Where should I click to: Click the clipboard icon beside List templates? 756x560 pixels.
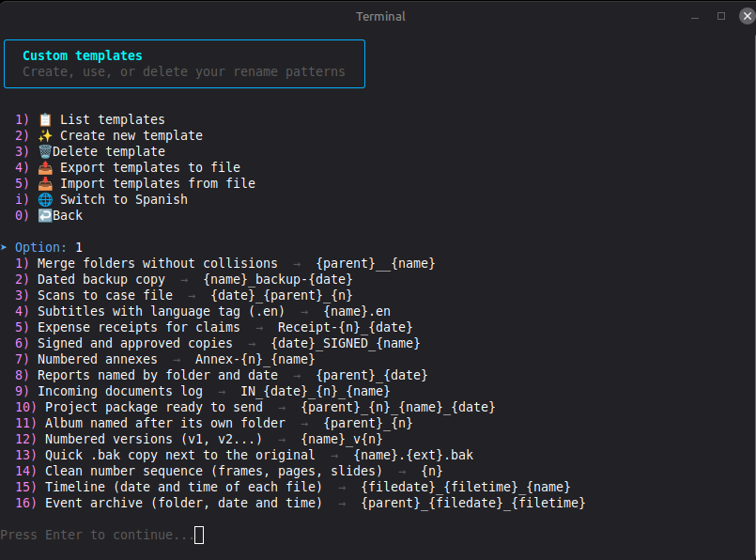point(45,119)
